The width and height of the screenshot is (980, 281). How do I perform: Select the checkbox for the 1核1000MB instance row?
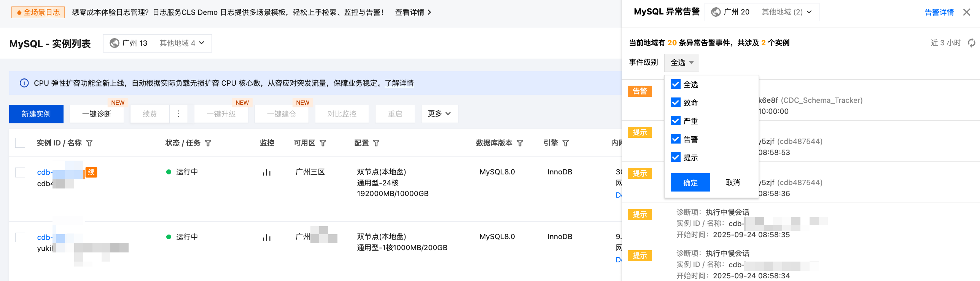pyautogui.click(x=20, y=238)
